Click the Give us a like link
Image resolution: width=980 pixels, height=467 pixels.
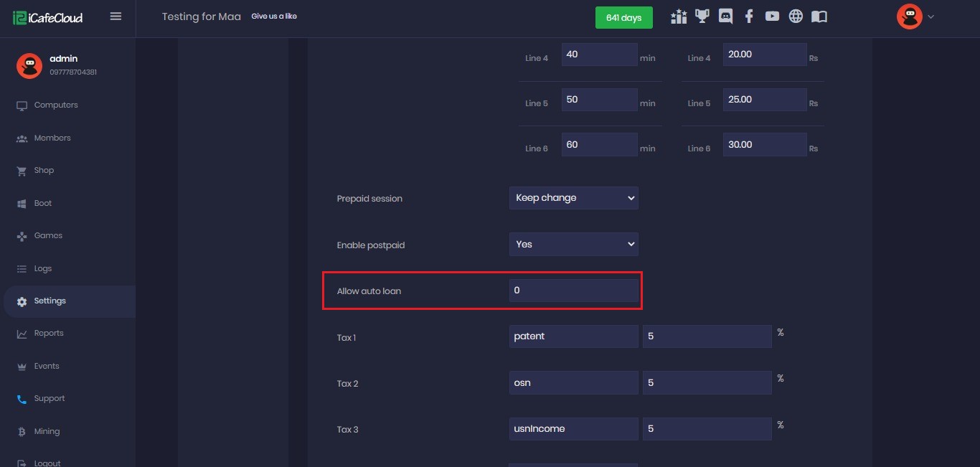[x=274, y=16]
